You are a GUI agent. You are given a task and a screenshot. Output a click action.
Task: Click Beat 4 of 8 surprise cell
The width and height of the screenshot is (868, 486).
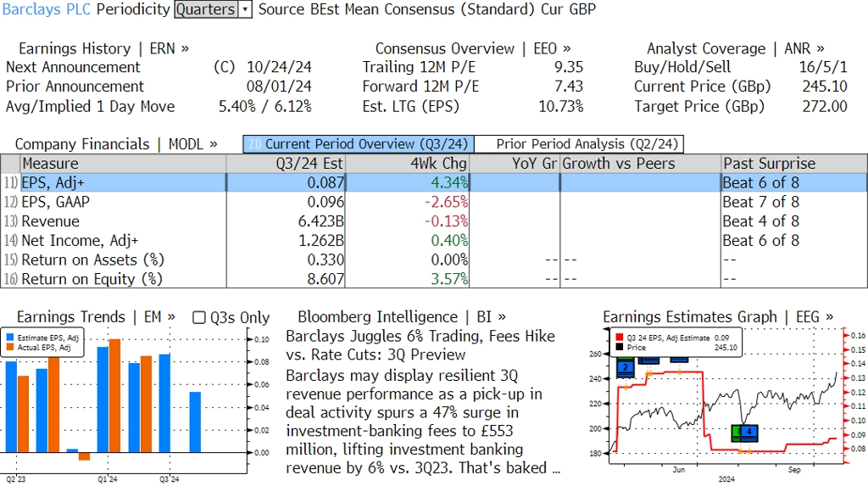[x=761, y=221]
